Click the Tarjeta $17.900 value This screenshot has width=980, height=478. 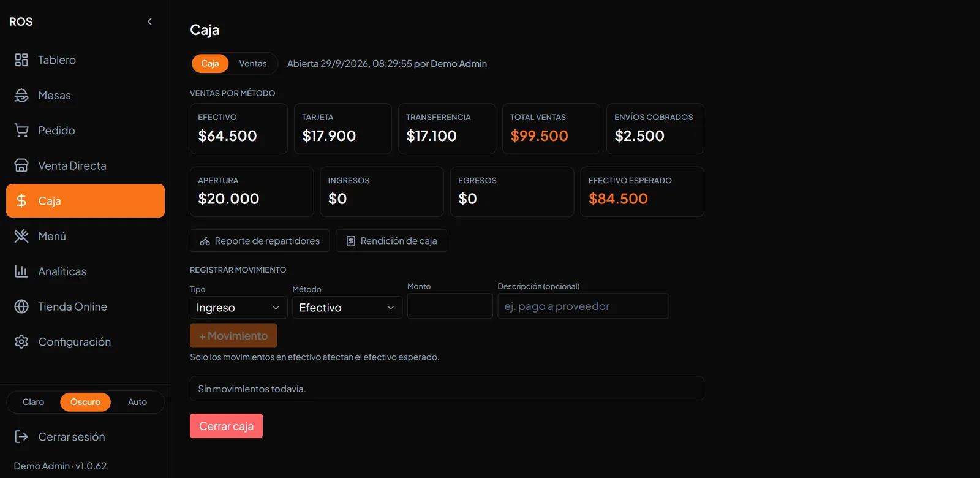[329, 136]
